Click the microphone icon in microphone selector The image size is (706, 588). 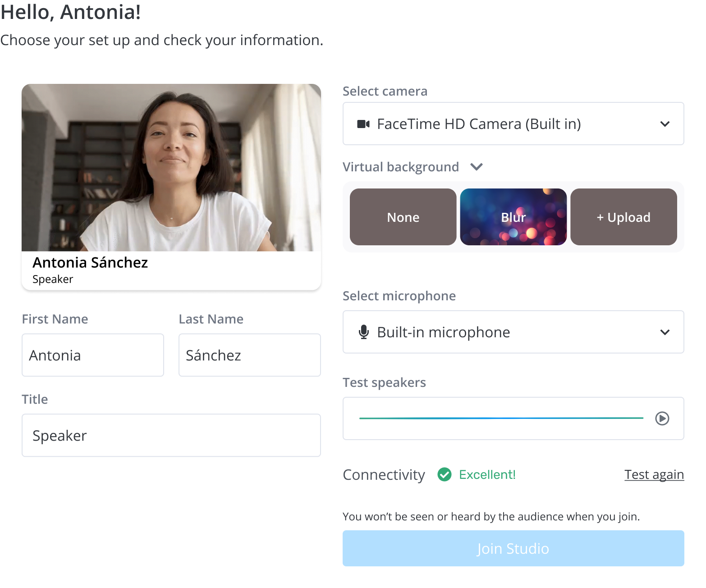pyautogui.click(x=364, y=332)
